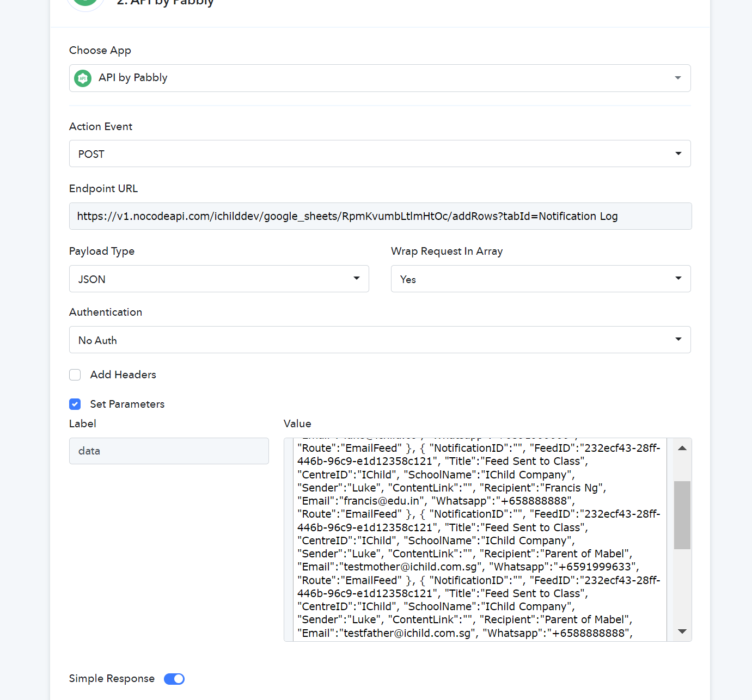The image size is (752, 700).
Task: Toggle the Simple Response switch
Action: (174, 679)
